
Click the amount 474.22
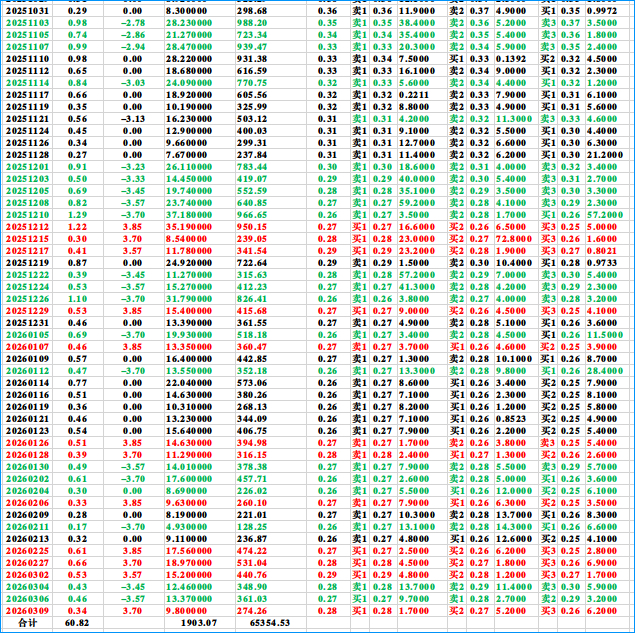pos(252,551)
